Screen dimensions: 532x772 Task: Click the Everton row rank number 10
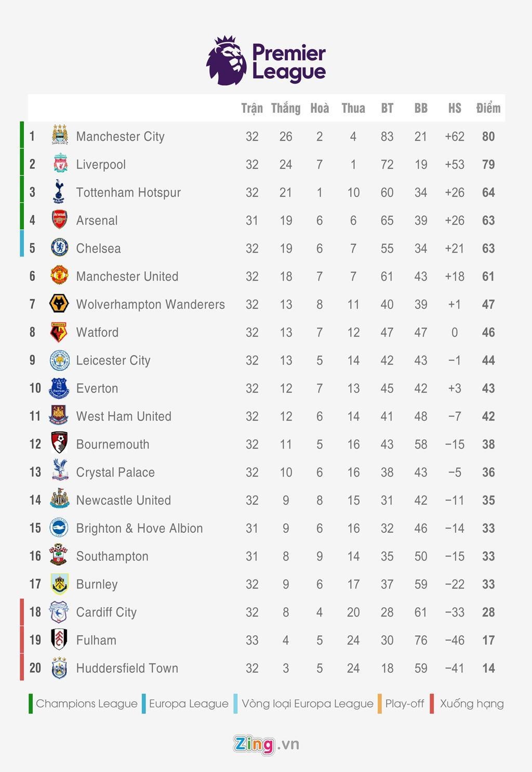[x=35, y=388]
